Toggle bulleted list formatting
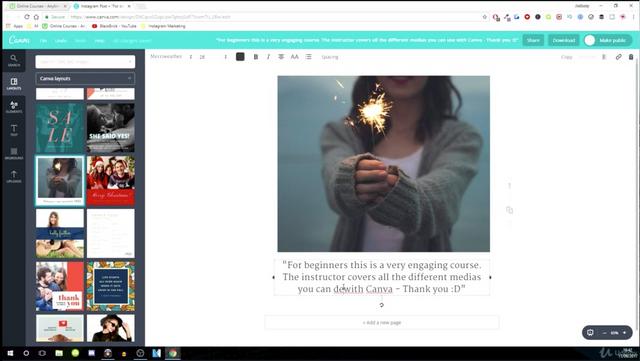 click(309, 57)
